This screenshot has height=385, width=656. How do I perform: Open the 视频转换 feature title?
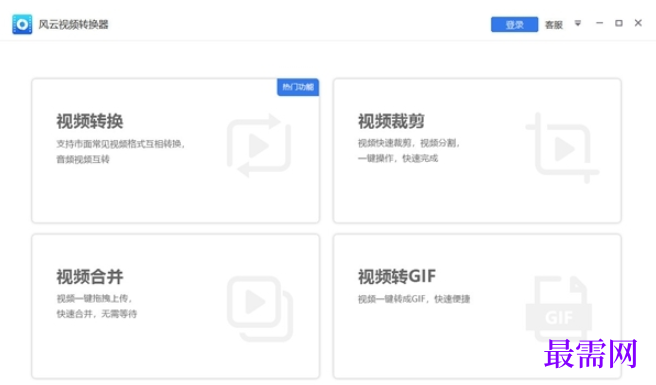pos(90,121)
